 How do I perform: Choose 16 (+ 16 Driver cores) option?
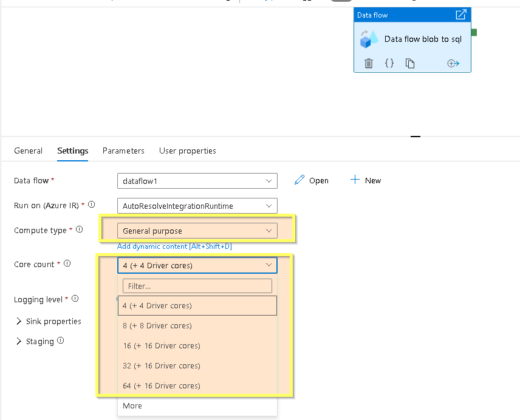tap(197, 345)
